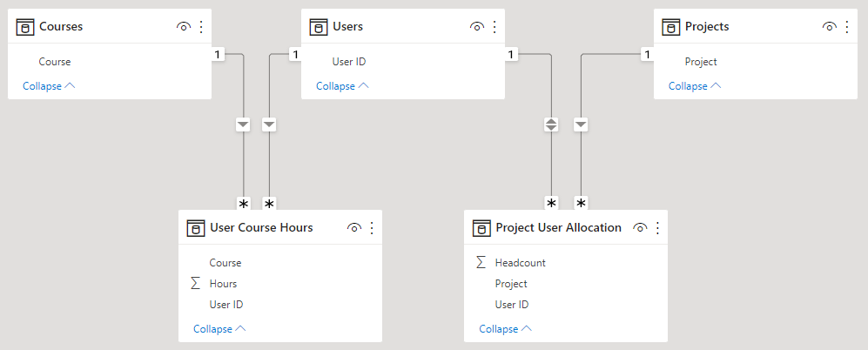Image resolution: width=868 pixels, height=350 pixels.
Task: Select the Hours field
Action: click(223, 284)
